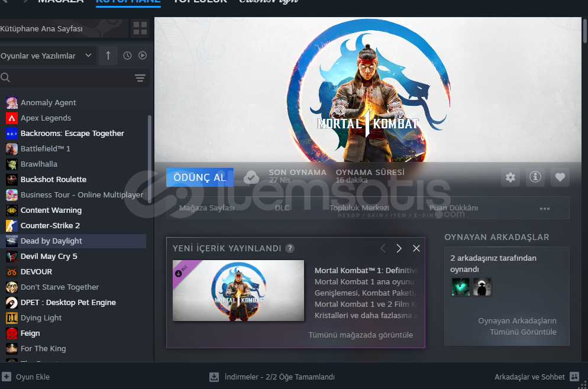Reverse sort order with up arrow
588x389 pixels.
[108, 56]
